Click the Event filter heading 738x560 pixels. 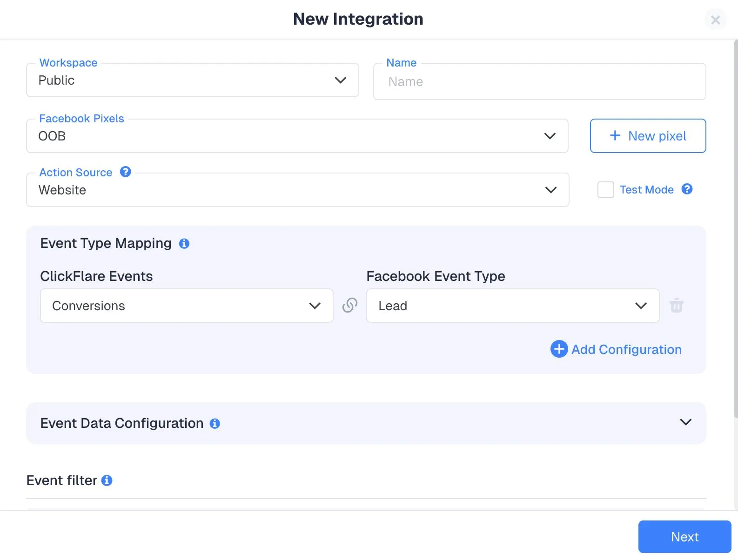(62, 480)
